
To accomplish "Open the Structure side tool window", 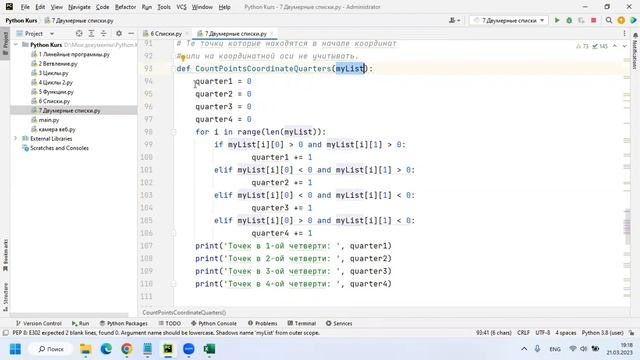I will 5,297.
